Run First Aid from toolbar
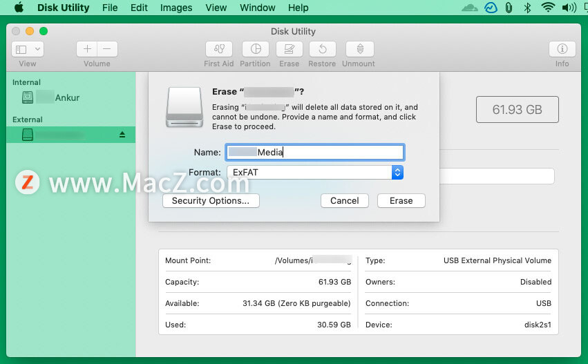588x364 pixels. (x=219, y=49)
